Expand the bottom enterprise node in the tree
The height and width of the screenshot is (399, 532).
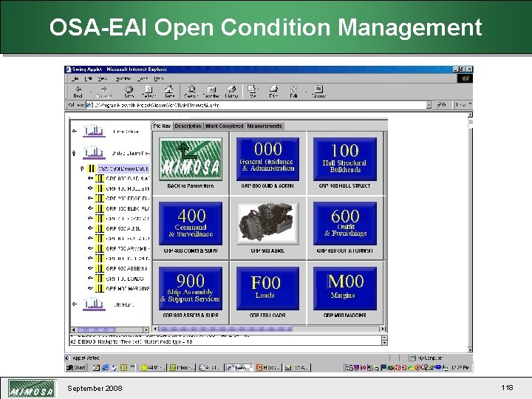click(75, 304)
